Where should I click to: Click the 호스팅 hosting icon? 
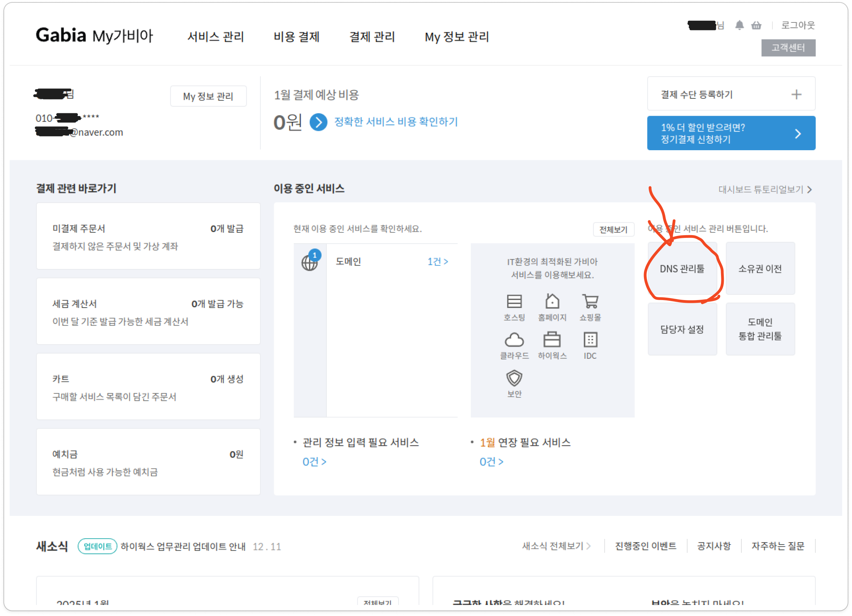tap(514, 301)
